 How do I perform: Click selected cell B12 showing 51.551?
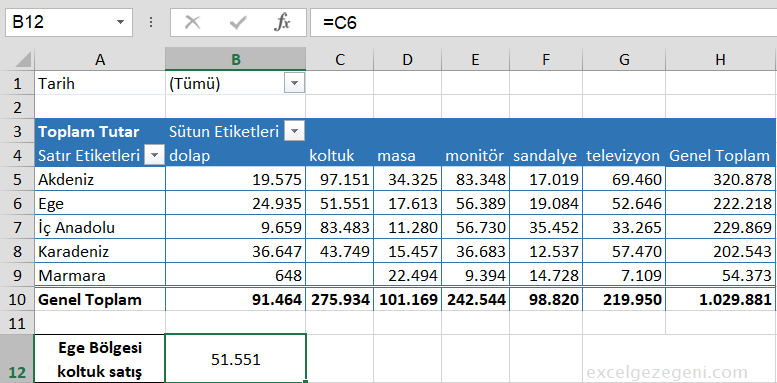[236, 359]
